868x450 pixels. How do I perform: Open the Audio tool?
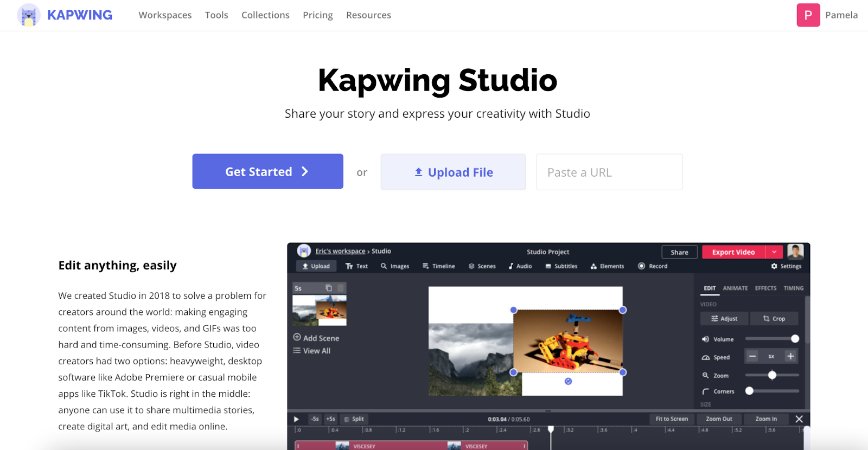tap(520, 266)
